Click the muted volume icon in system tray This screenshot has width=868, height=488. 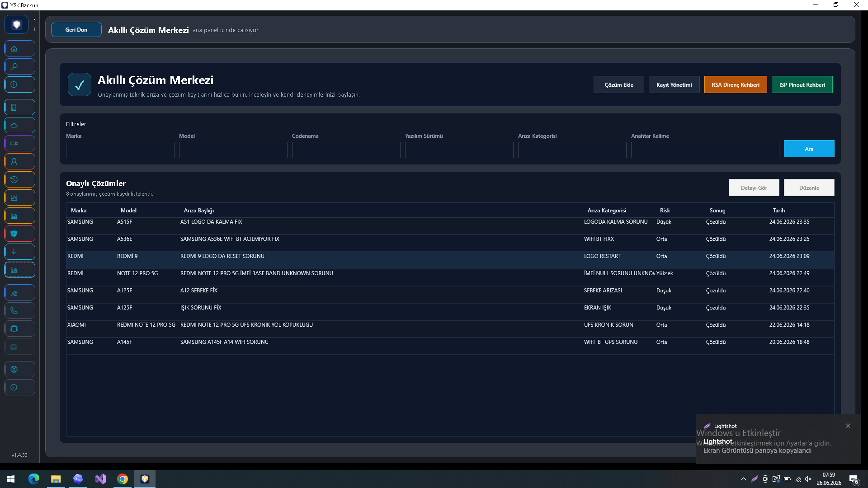click(x=809, y=479)
